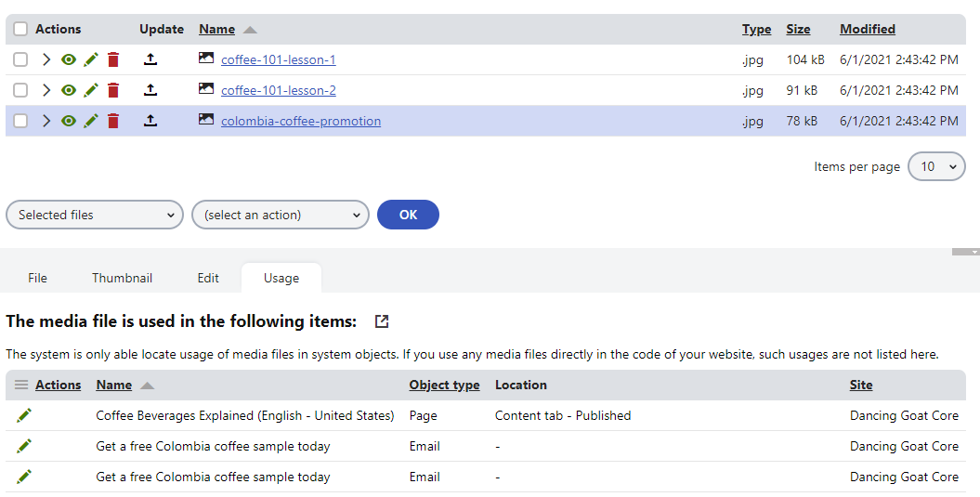Change the Items per page dropdown
The width and height of the screenshot is (980, 497).
[x=936, y=167]
